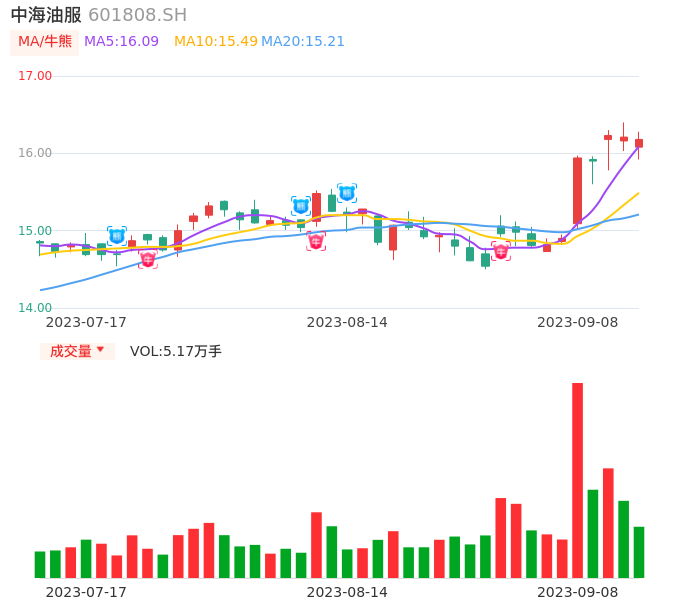686x606 pixels.
Task: Select the MA5:16.09 legend label
Action: pyautogui.click(x=121, y=42)
